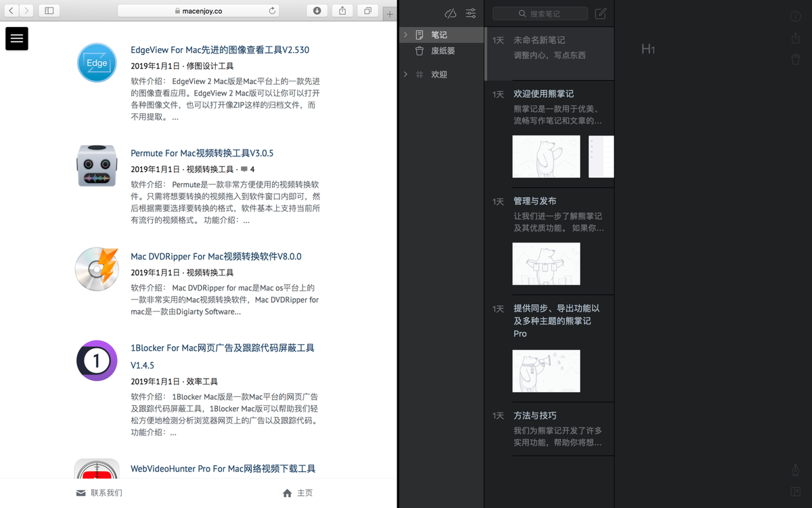Move current note to trash

(796, 60)
